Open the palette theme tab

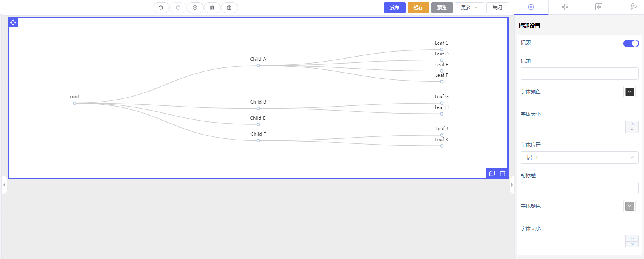[x=633, y=7]
